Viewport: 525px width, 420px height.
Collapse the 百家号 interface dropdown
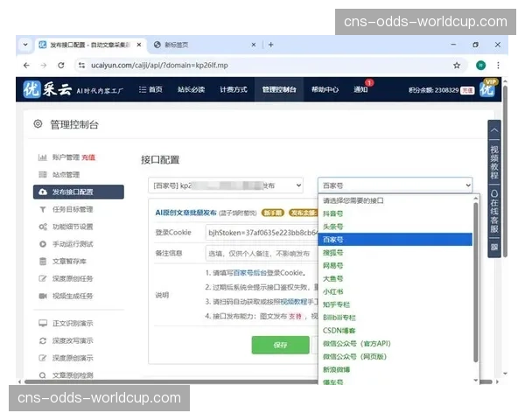pos(395,185)
